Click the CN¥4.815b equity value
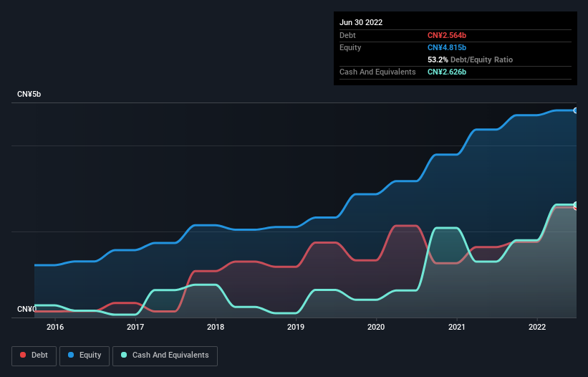The image size is (588, 377). (447, 47)
